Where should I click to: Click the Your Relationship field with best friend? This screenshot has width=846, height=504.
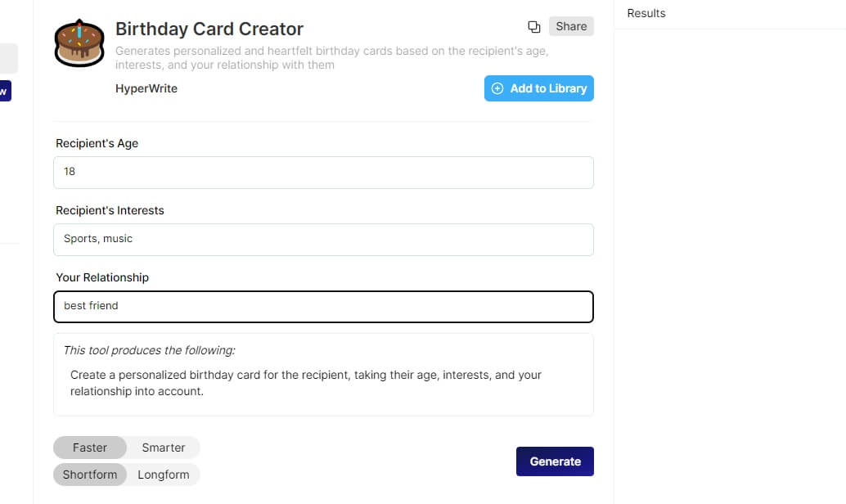[x=324, y=307]
